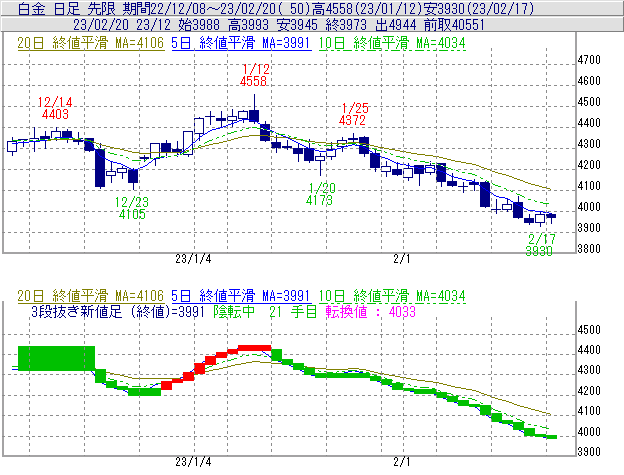
Task: Click the 4700 price axis label
Action: [589, 60]
